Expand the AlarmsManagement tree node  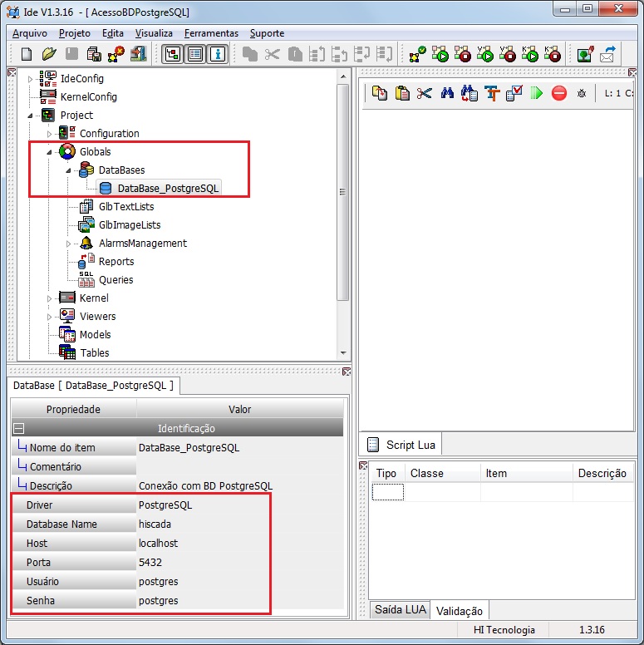tap(68, 244)
